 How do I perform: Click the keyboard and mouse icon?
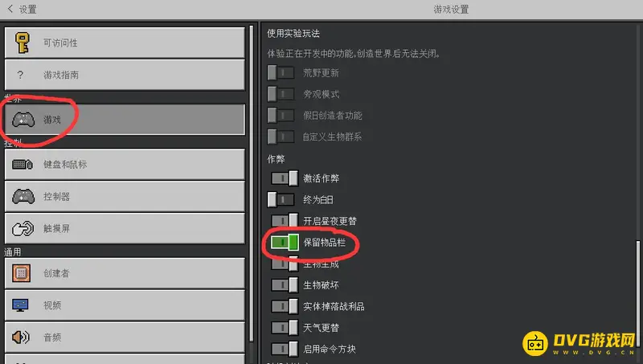23,165
